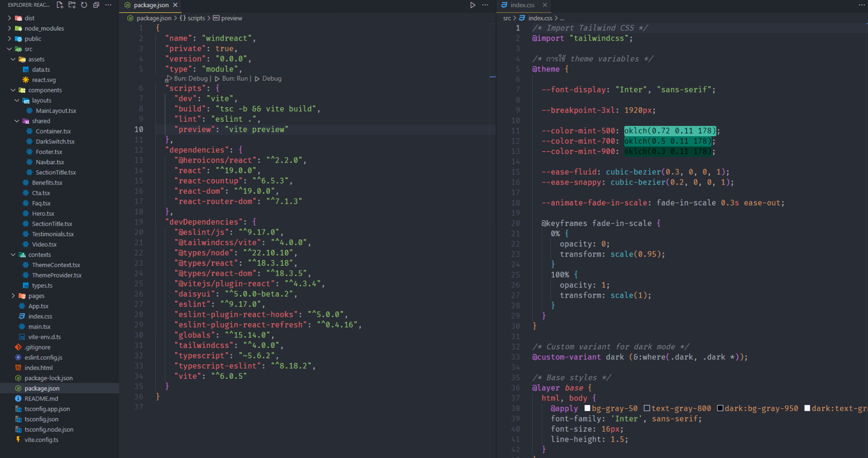
Task: Click main.tsx React file icon
Action: pyautogui.click(x=22, y=327)
